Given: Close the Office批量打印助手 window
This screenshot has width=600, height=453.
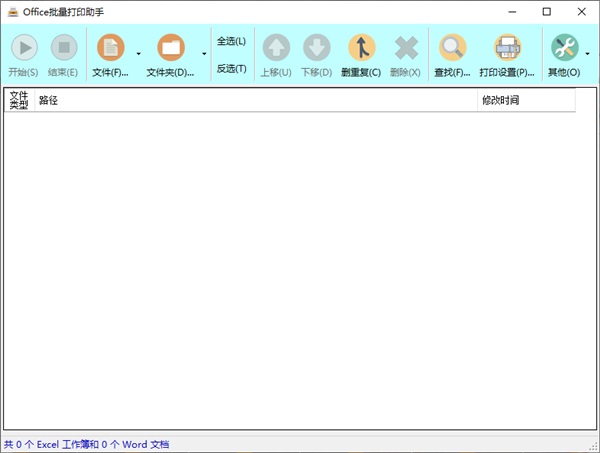Looking at the screenshot, I should (x=582, y=12).
